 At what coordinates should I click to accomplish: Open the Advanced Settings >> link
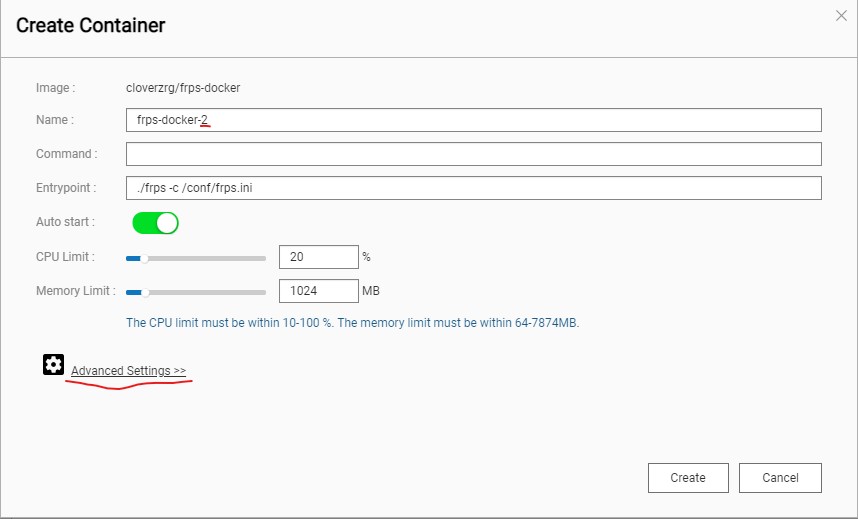129,371
